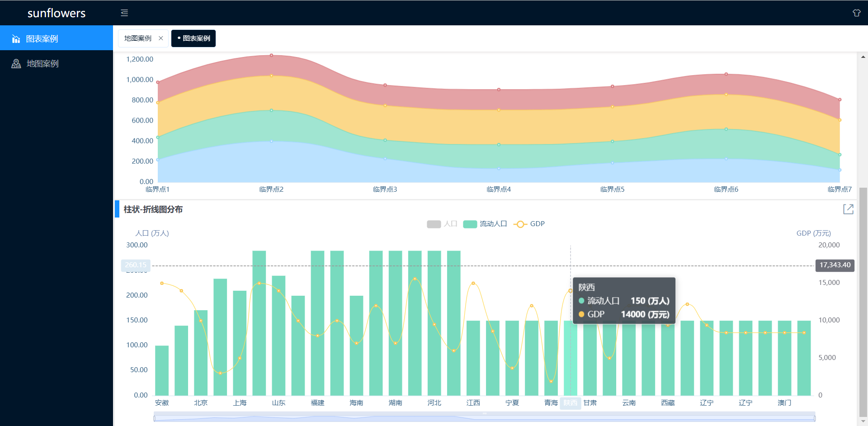
Task: Click the chart icon beside 图表案例 in sidebar
Action: [x=16, y=39]
